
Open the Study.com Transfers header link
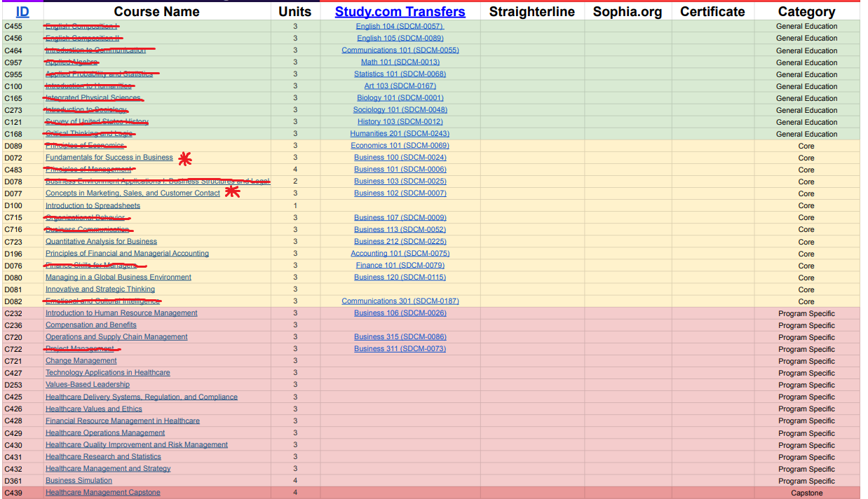[x=400, y=12]
